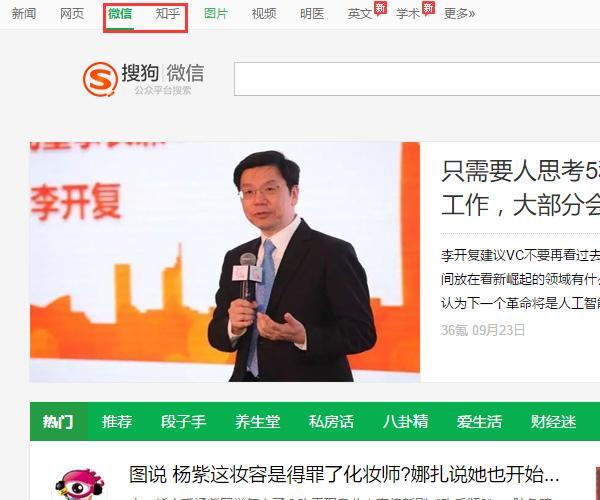The height and width of the screenshot is (500, 600).
Task: Click the 36氪 source name
Action: [454, 330]
